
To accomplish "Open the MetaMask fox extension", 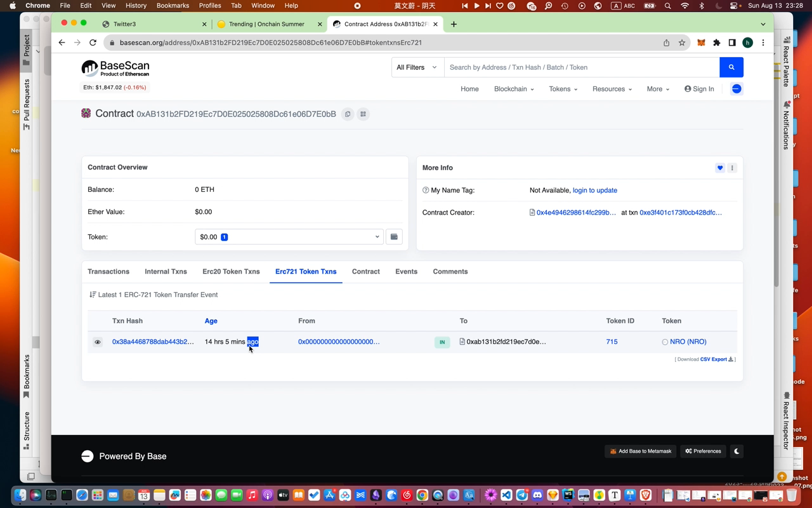I will [x=701, y=43].
